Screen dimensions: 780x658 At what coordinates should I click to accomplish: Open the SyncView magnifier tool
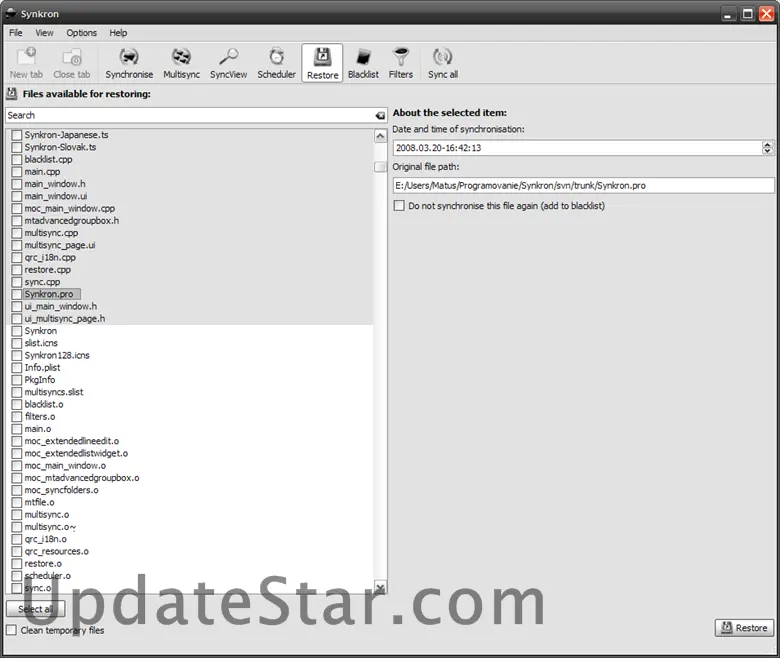click(228, 63)
